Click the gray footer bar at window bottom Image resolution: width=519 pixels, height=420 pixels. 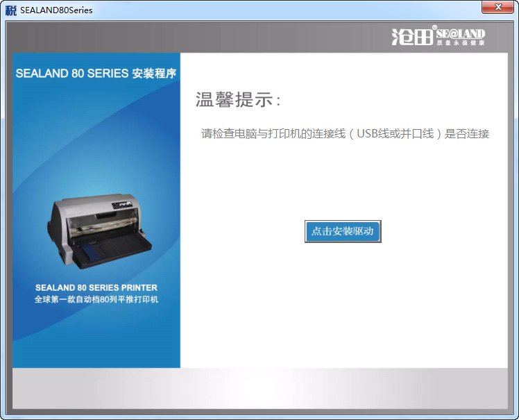click(259, 388)
